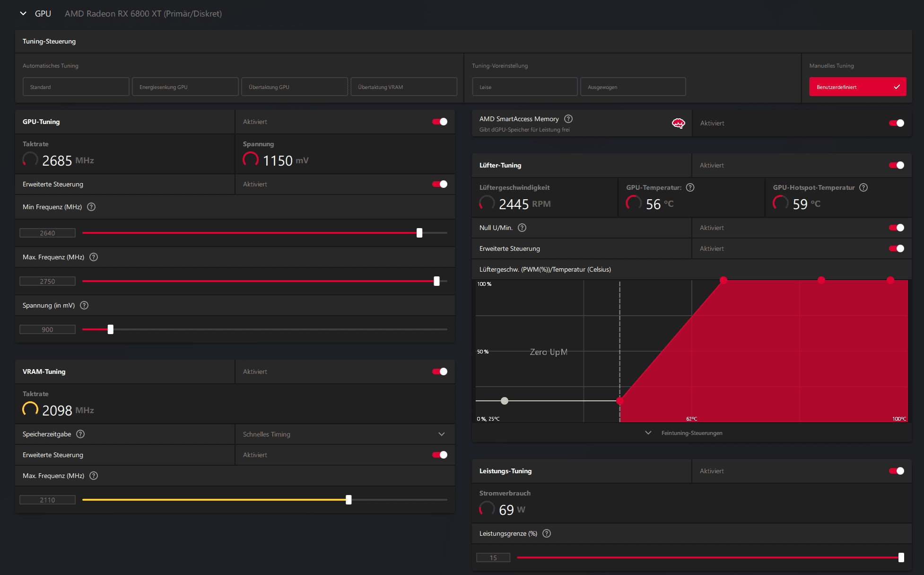924x575 pixels.
Task: Click help icon next to GPU-Hotspot-Temperatur
Action: point(863,187)
